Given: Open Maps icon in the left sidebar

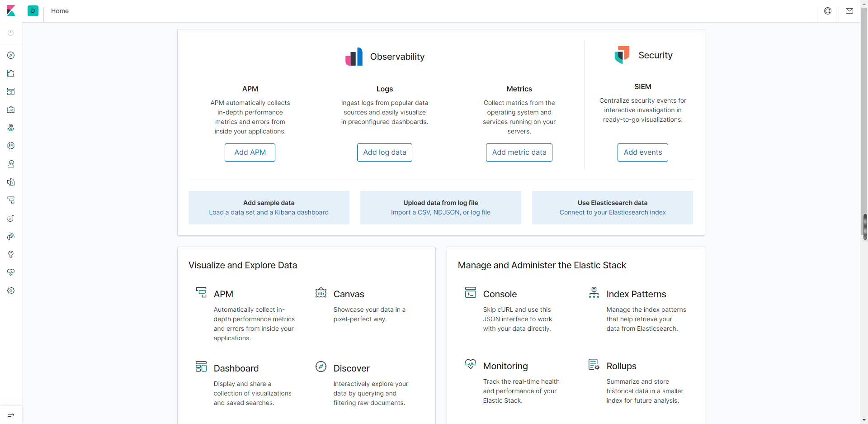Looking at the screenshot, I should pos(11,128).
